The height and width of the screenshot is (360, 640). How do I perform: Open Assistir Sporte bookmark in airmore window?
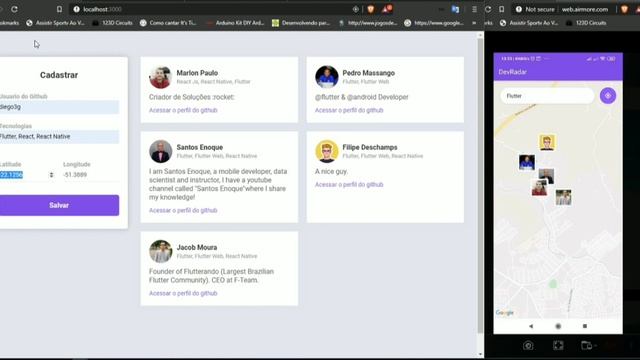(x=529, y=23)
